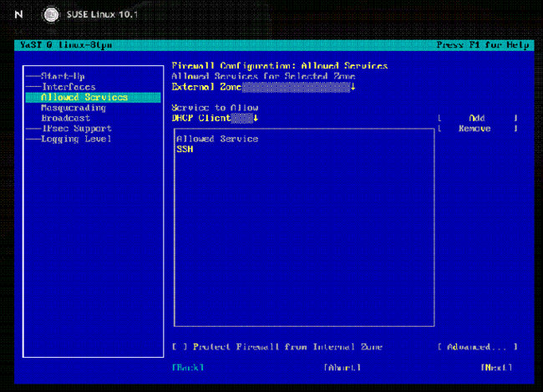Toggle Protect Firewall from Internal Zone checkbox
The width and height of the screenshot is (543, 392).
click(277, 347)
